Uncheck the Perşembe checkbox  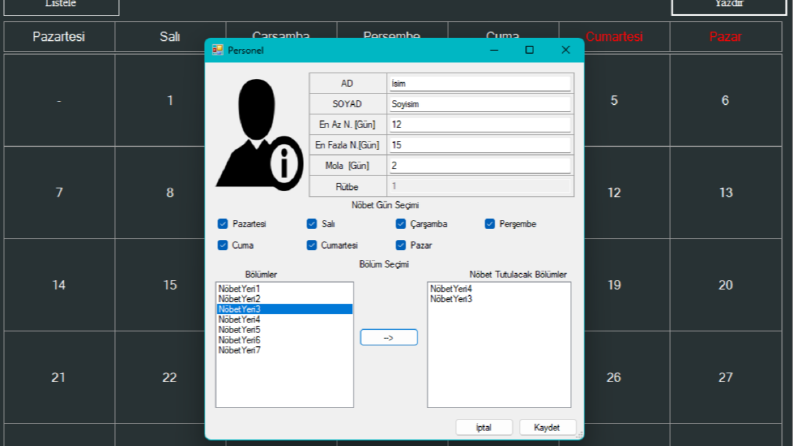coord(490,224)
